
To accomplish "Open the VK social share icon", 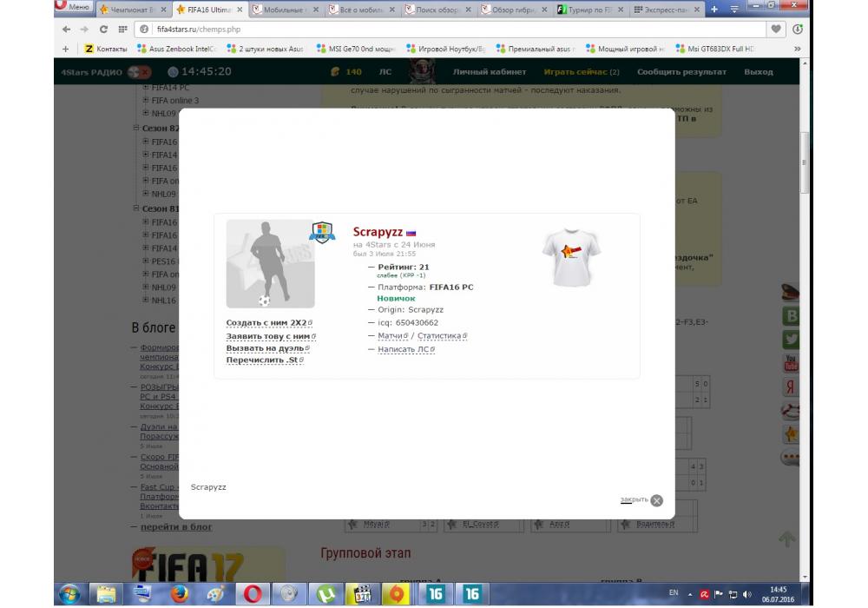I will (x=791, y=315).
